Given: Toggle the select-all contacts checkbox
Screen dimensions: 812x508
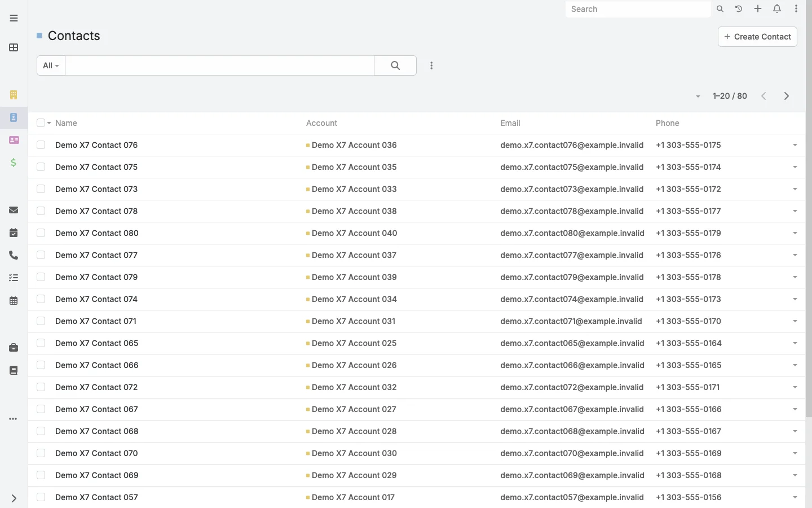Looking at the screenshot, I should coord(41,123).
